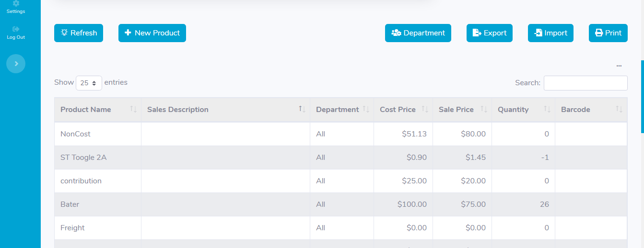Sort by Sales Description sort arrows
Viewport: 644px width, 248px height.
pyautogui.click(x=302, y=109)
